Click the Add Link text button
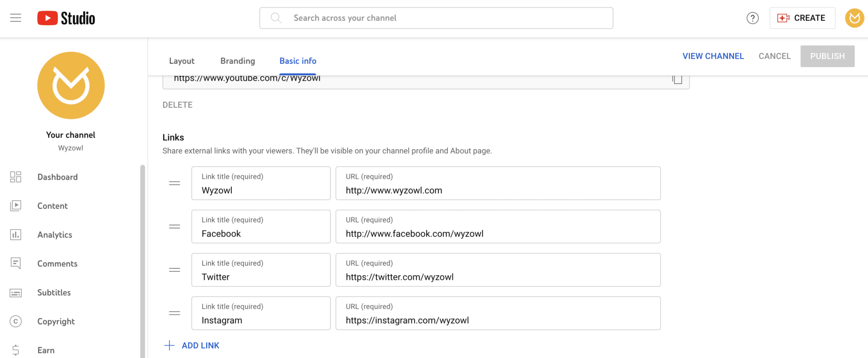868x358 pixels. 201,345
